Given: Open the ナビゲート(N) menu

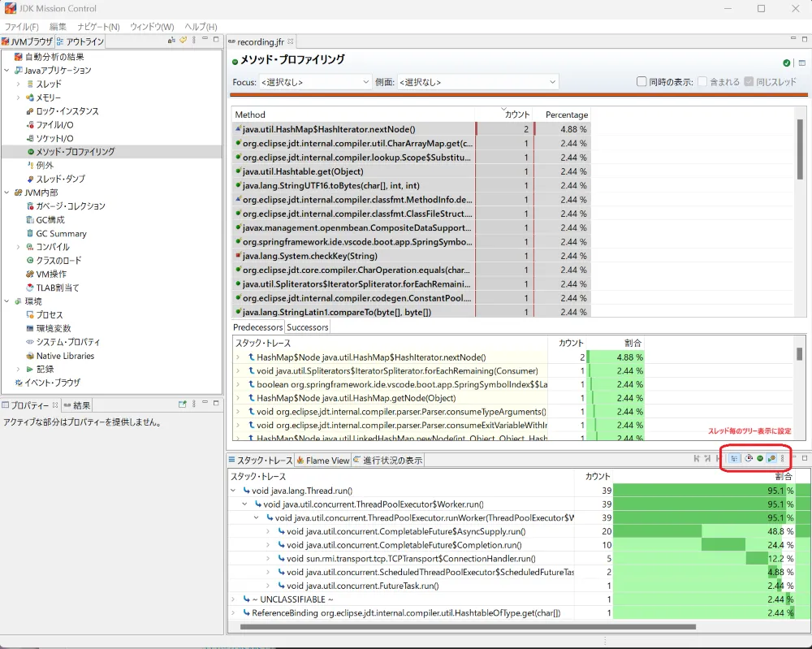Looking at the screenshot, I should pos(98,27).
